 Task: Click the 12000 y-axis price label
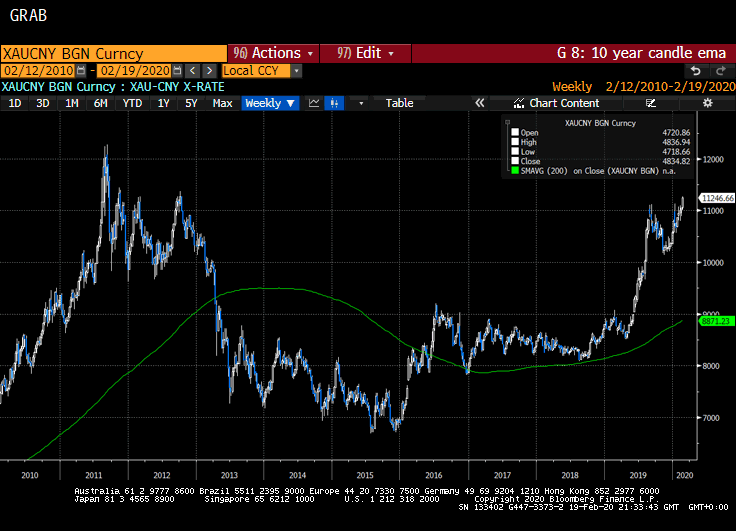click(x=713, y=160)
